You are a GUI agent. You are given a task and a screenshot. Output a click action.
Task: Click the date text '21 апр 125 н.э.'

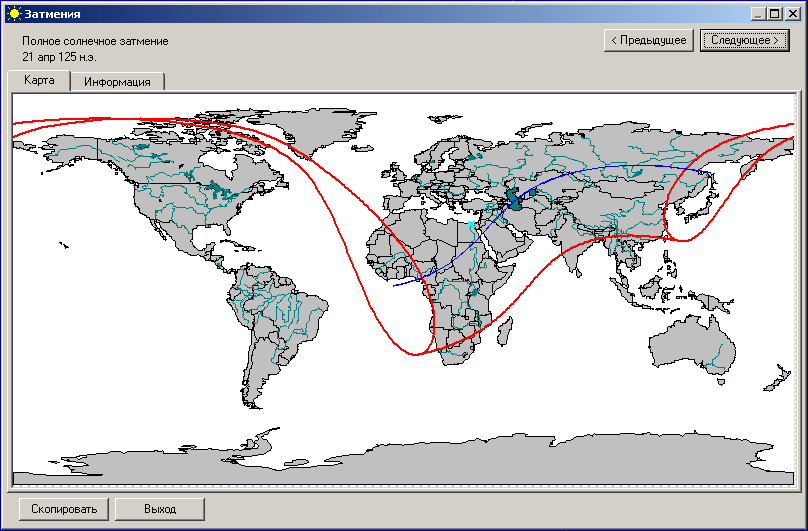point(58,57)
